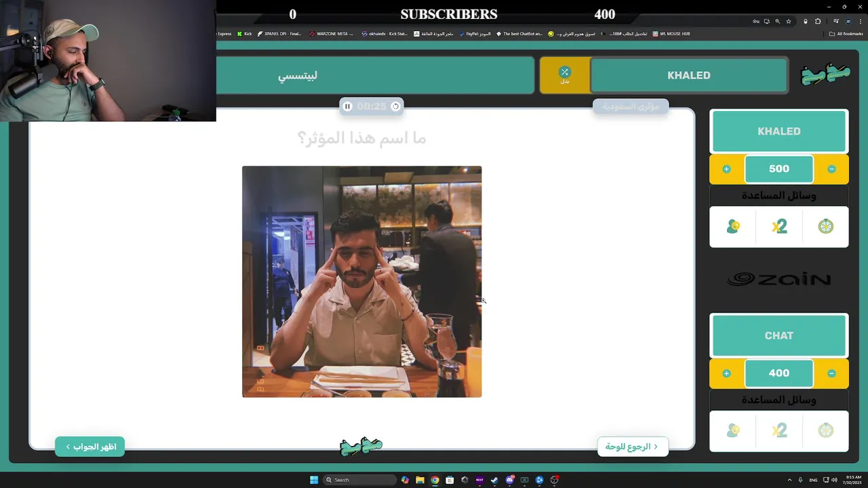Open File Explorer from the taskbar
Image resolution: width=868 pixels, height=488 pixels.
(x=420, y=480)
